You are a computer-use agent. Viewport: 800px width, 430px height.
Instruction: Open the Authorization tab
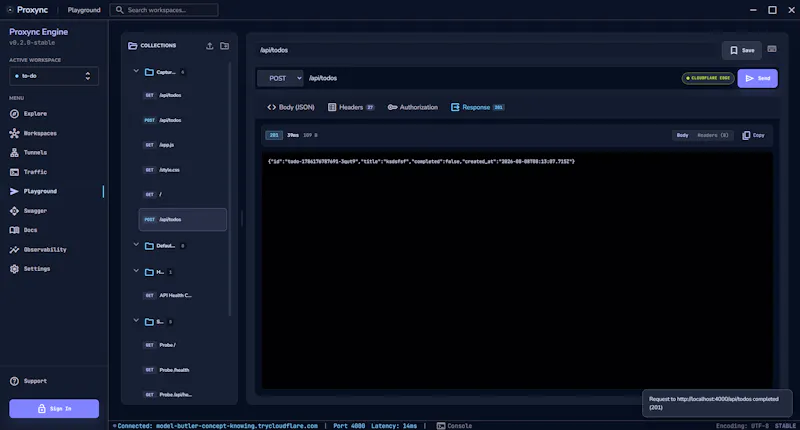[x=413, y=107]
